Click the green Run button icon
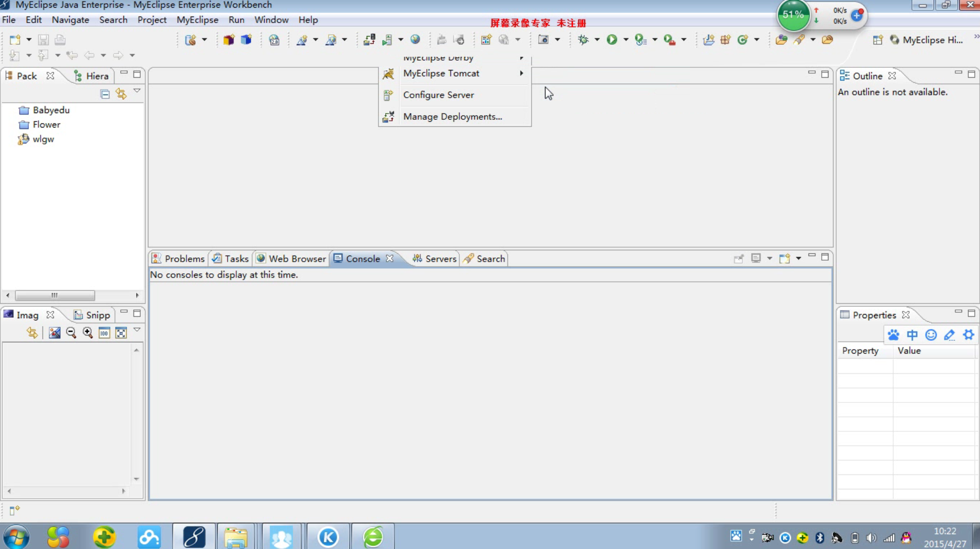The image size is (980, 549). (x=612, y=40)
